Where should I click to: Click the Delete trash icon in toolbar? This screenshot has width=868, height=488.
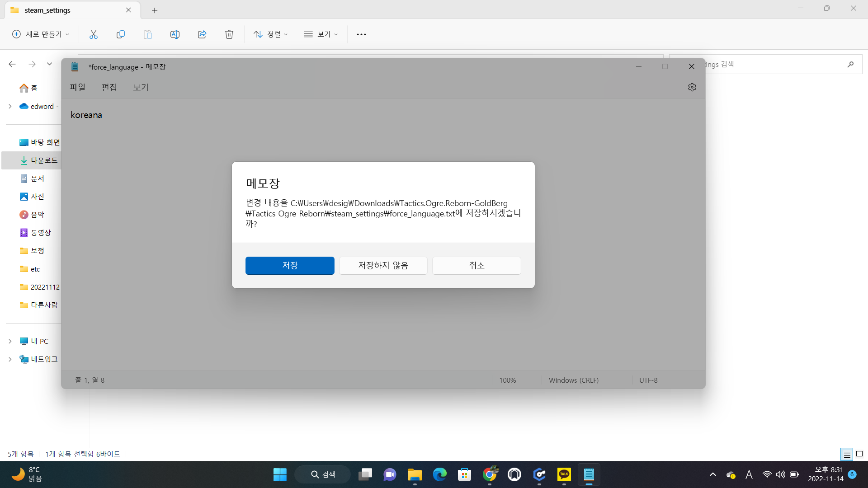[229, 34]
